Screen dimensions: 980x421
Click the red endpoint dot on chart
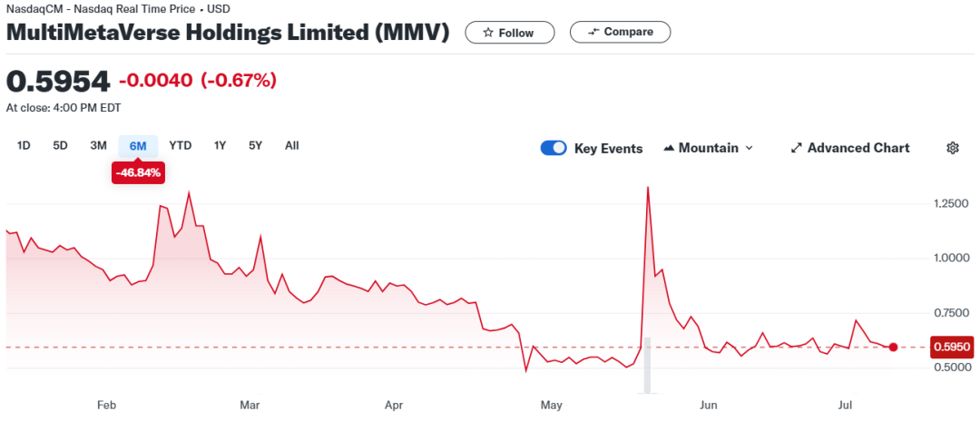(x=894, y=348)
